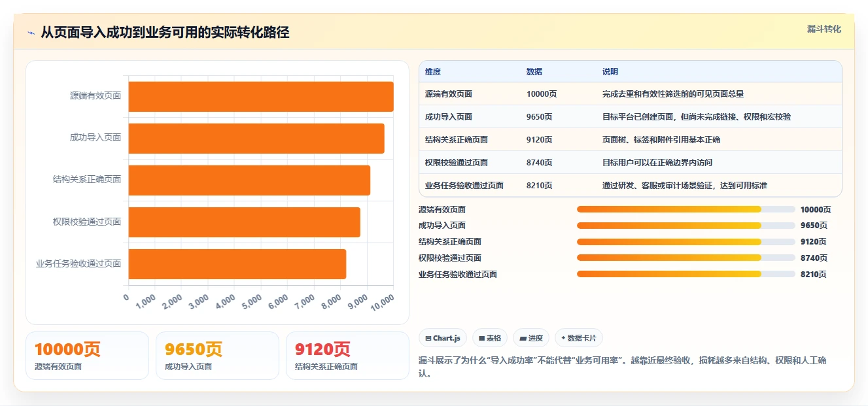Click the 表格 tag label
Screen dimensions: 868x406
tap(494, 338)
